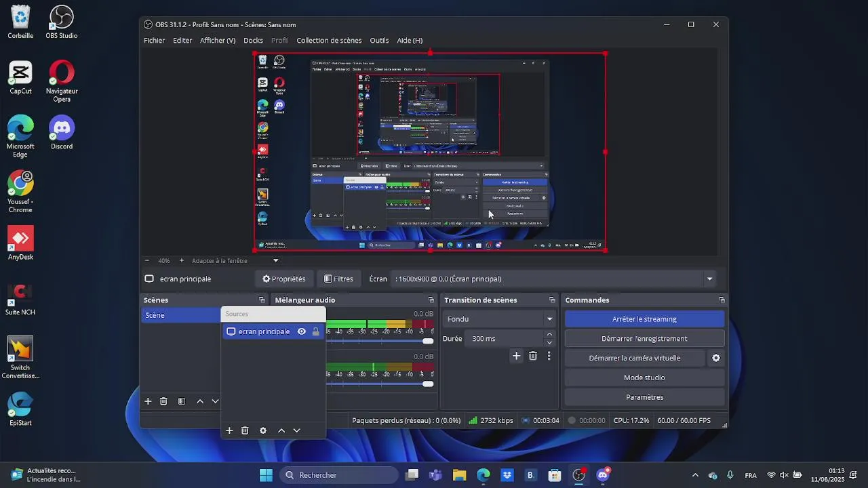Move the scene down in the Scènes dock
868x488 pixels.
click(x=215, y=401)
